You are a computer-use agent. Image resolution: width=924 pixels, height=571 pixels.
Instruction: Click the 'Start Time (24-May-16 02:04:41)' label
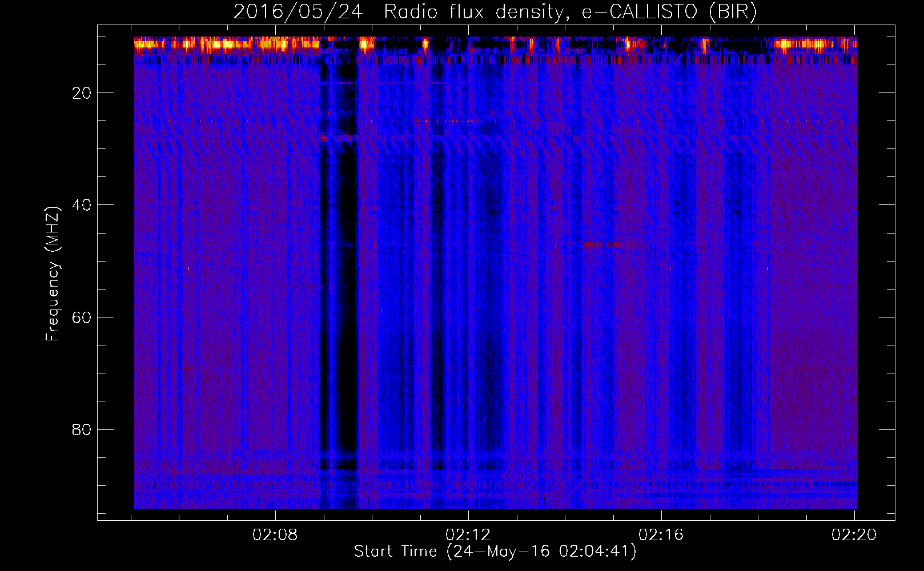[x=495, y=552]
